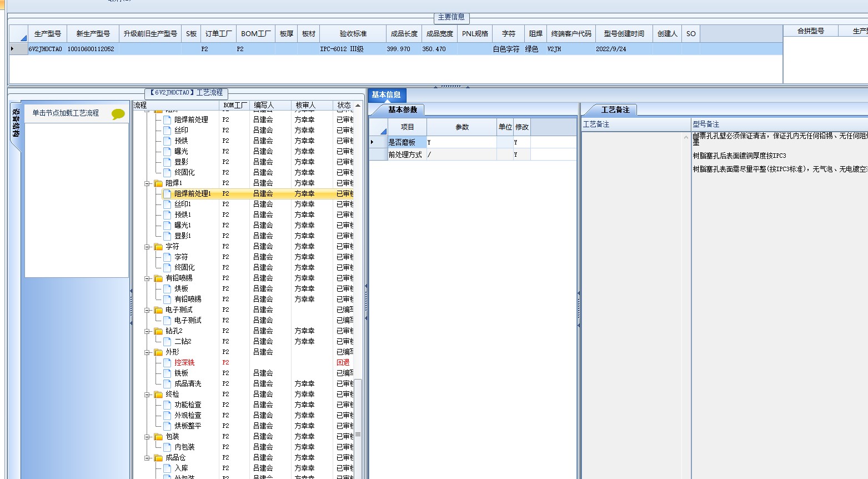The height and width of the screenshot is (479, 868).
Task: Click the 树脂塞孔后表面镀铜厚度按IPC3 note line
Action: click(x=739, y=156)
